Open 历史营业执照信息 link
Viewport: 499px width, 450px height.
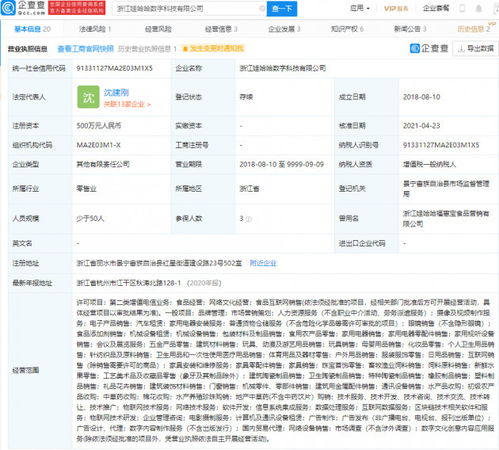point(147,49)
